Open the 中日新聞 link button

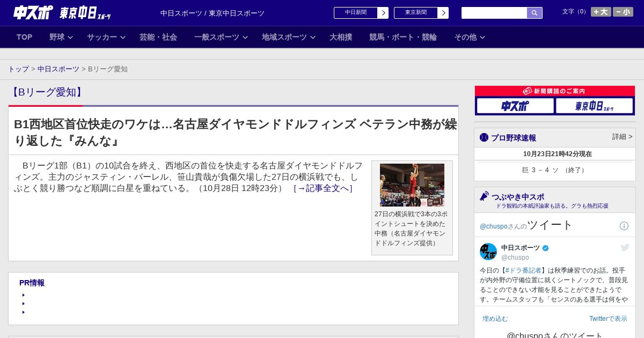[356, 13]
